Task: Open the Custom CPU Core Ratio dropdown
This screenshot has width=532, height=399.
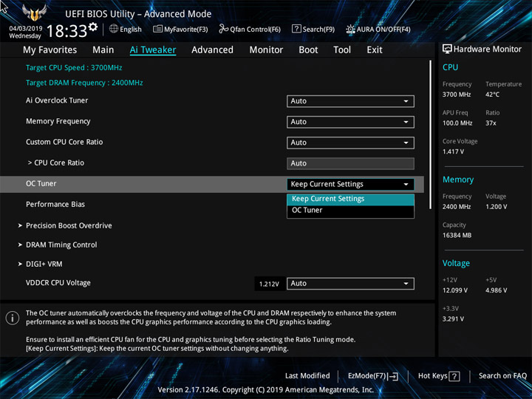Action: pyautogui.click(x=350, y=143)
